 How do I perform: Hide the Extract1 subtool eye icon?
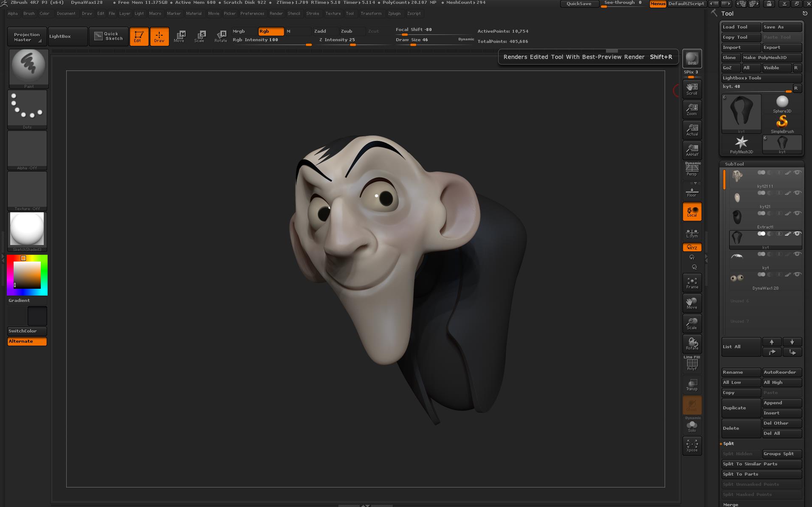point(798,213)
